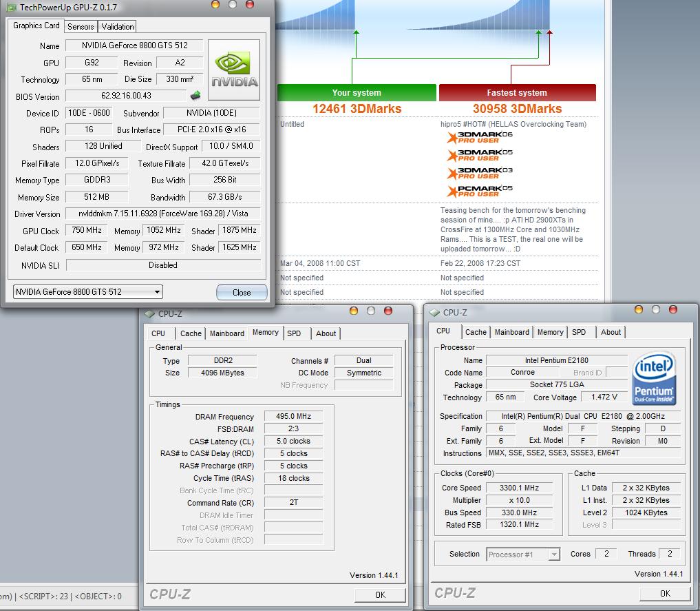Click the left CPU-Z title bar icon
The image size is (700, 611).
[x=149, y=313]
